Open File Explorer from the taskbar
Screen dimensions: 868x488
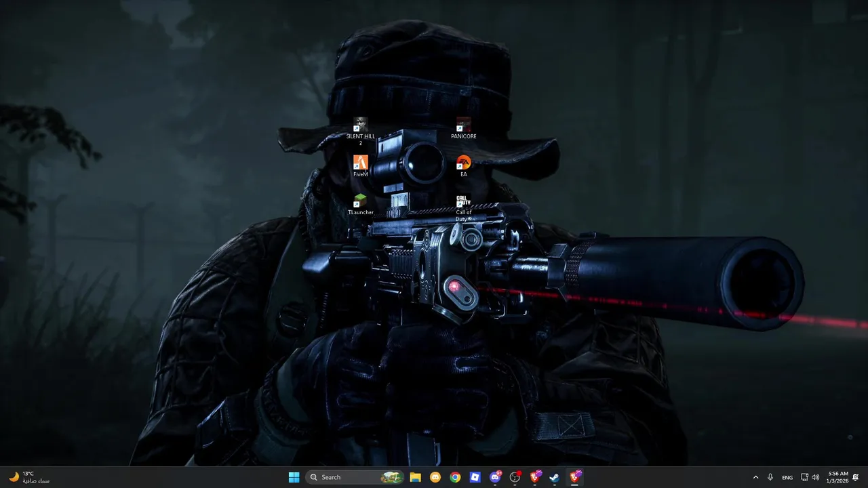click(x=415, y=477)
